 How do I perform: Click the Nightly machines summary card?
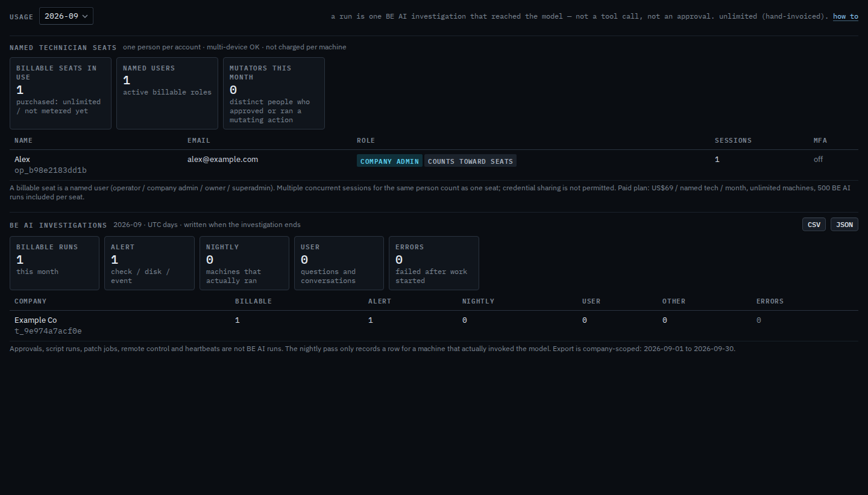(245, 263)
